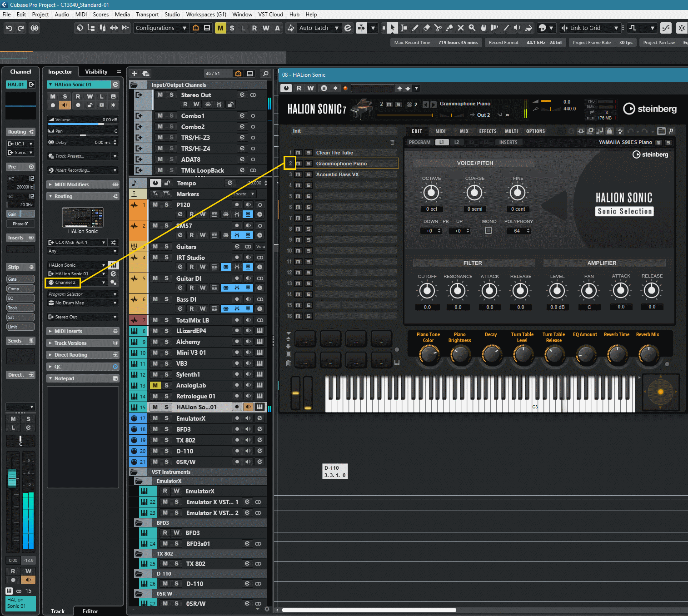Screen dimensions: 688x616
Task: Switch to the MIX tab in HALion
Action: (x=464, y=131)
